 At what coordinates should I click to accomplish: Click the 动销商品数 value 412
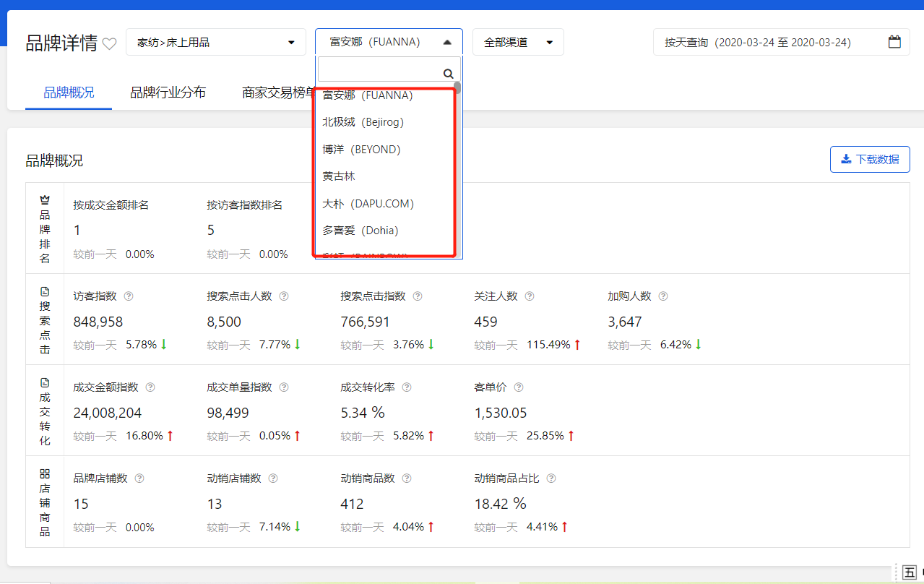352,504
